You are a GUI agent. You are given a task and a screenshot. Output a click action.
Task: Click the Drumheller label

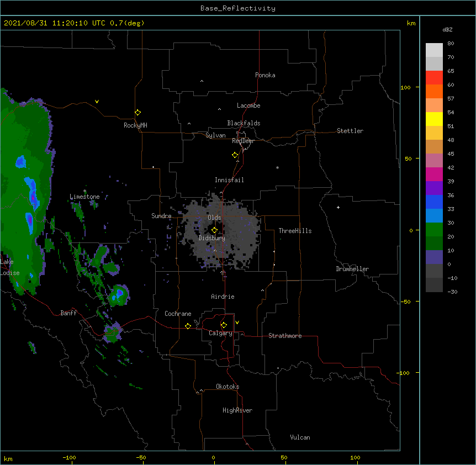[x=352, y=269]
